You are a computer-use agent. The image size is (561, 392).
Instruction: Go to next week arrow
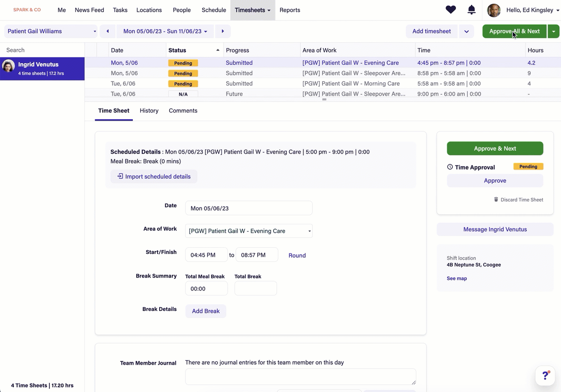pos(223,32)
